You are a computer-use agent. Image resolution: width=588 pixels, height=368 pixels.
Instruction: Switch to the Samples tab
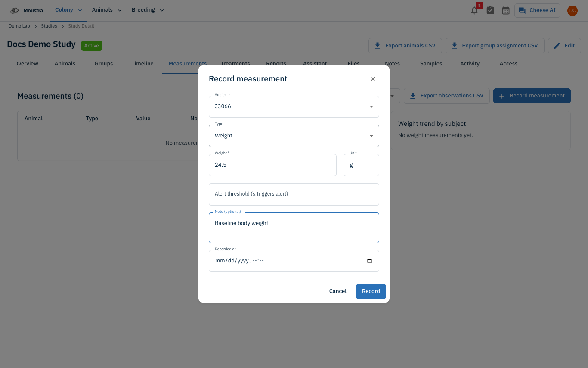[x=431, y=64]
